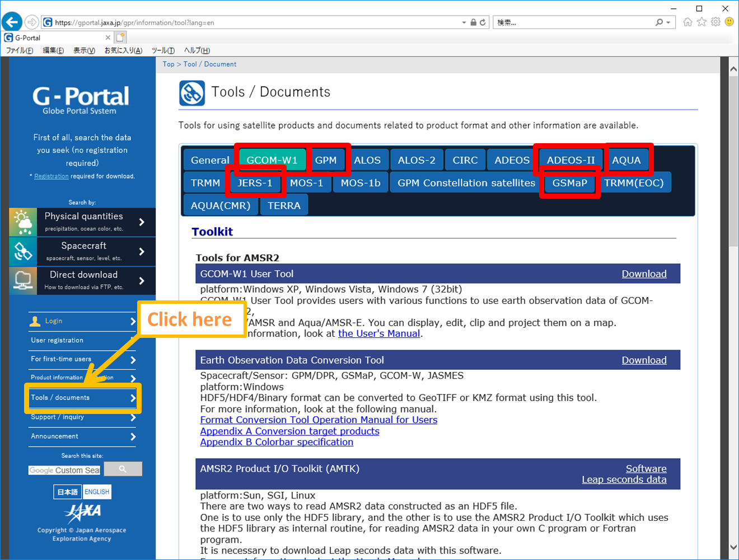Screen dimensions: 739x560
Task: Click the Direct download computer icon
Action: point(23,280)
